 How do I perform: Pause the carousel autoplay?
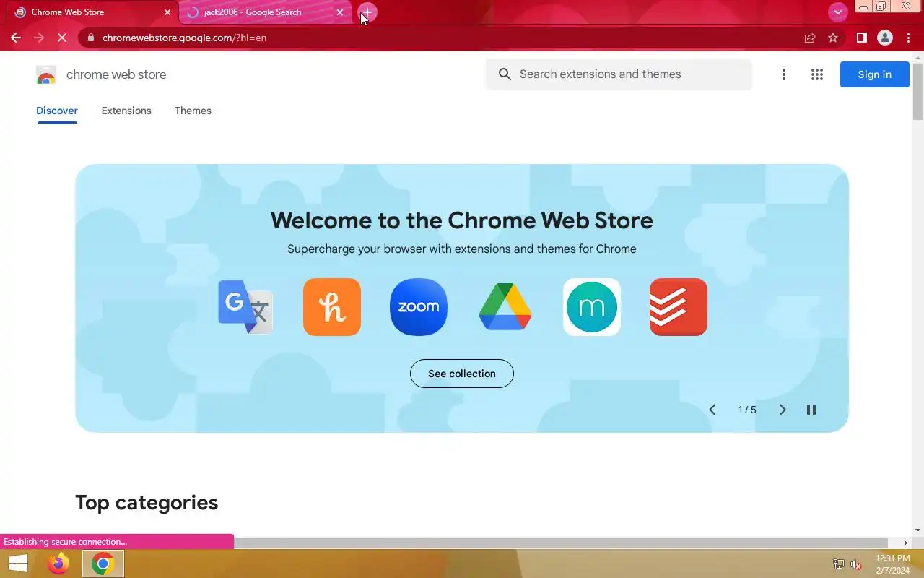811,410
